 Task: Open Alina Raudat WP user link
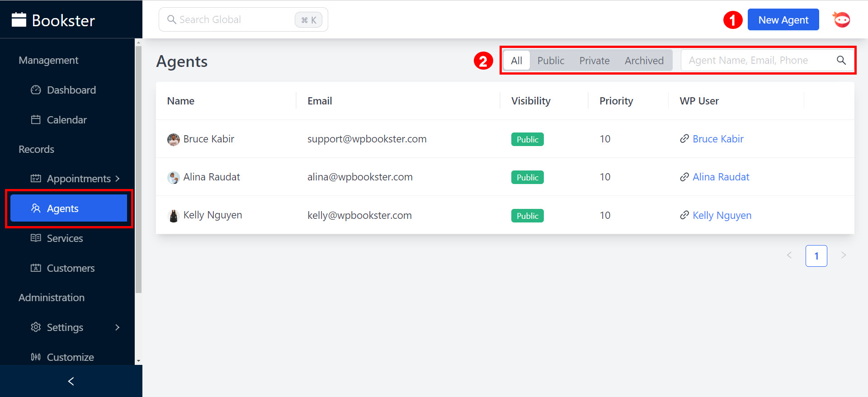[x=721, y=177]
